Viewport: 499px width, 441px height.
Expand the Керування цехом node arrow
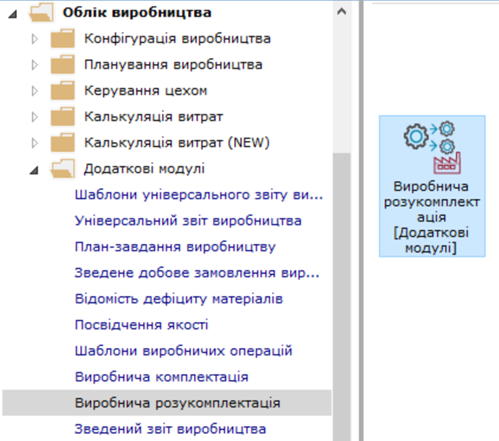pyautogui.click(x=34, y=91)
